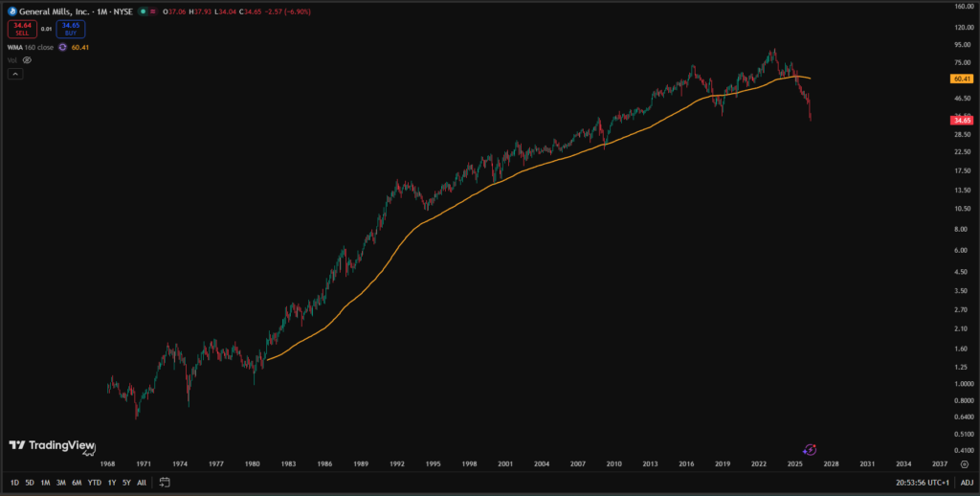Click the pink data-mode icon beside NYSE

pos(152,11)
